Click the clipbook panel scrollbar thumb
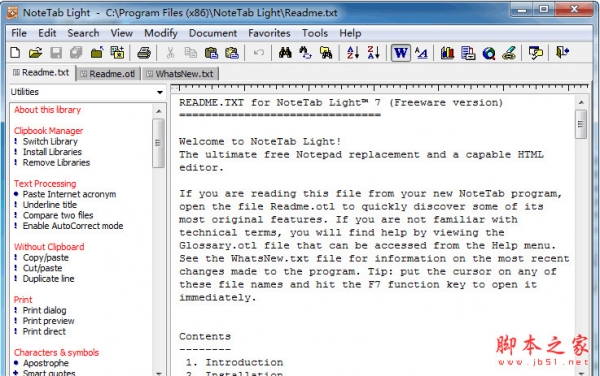 point(158,143)
